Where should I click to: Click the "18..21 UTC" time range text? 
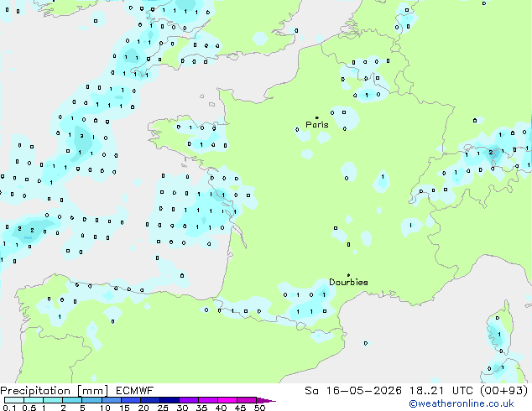pos(441,391)
